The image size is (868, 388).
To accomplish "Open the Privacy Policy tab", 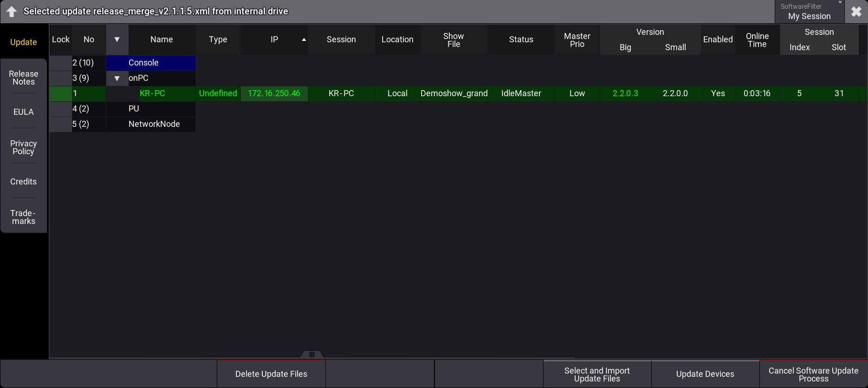I will click(x=24, y=147).
